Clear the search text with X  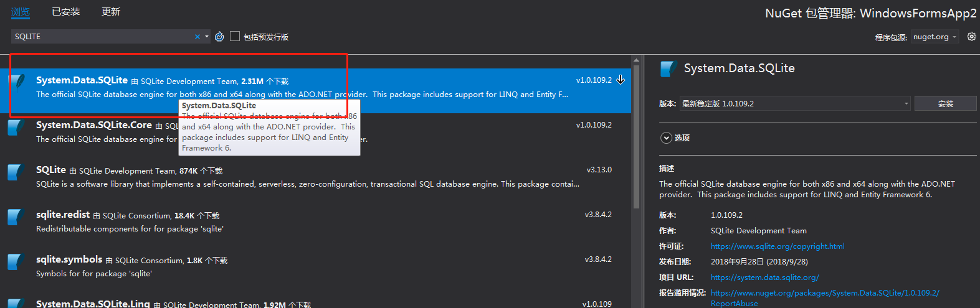(197, 37)
